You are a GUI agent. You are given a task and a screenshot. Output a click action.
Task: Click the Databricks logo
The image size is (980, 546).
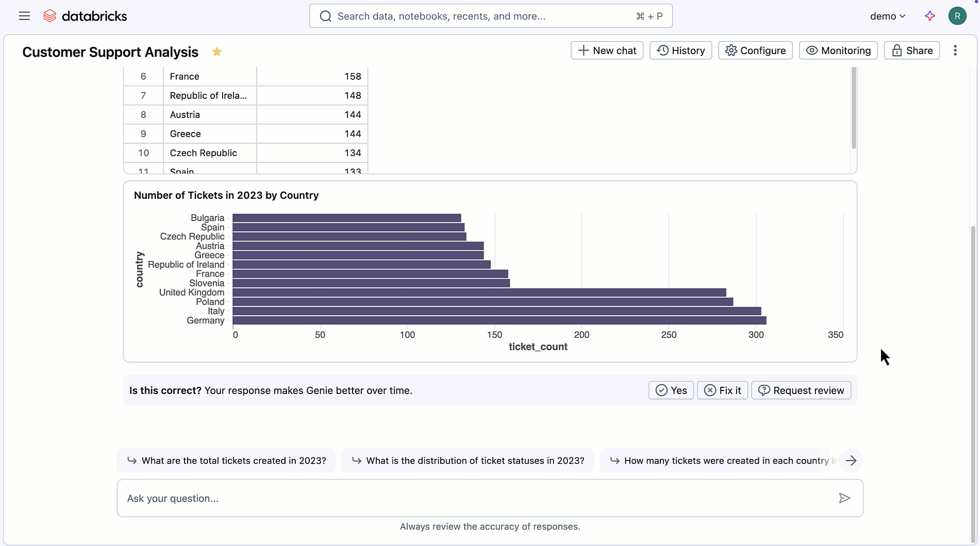coord(86,16)
